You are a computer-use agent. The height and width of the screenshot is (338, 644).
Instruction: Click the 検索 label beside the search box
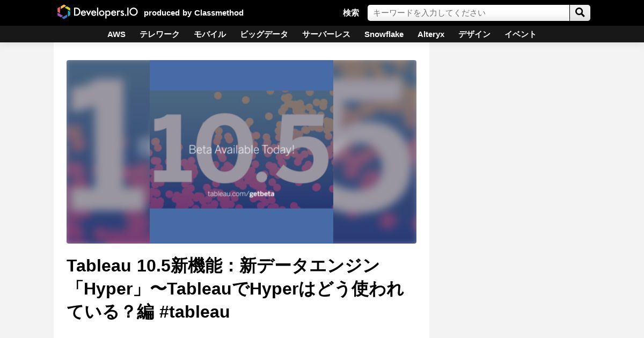coord(351,13)
